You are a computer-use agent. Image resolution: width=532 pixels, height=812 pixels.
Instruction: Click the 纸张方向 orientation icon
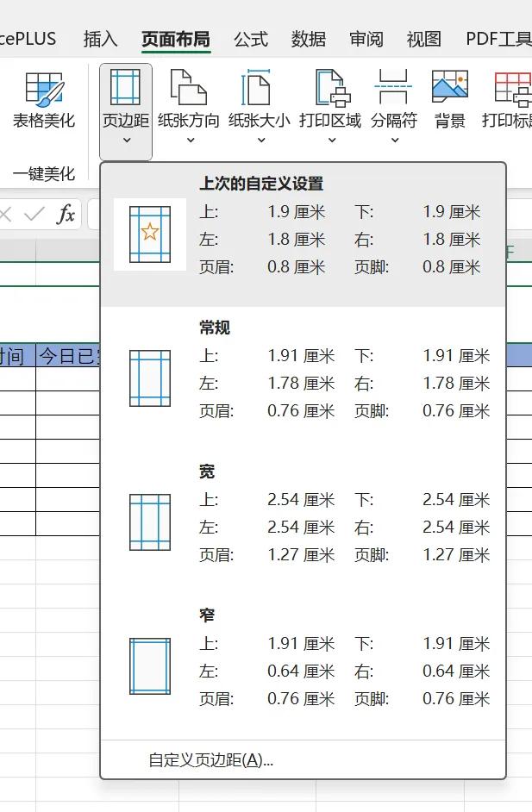pos(189,88)
